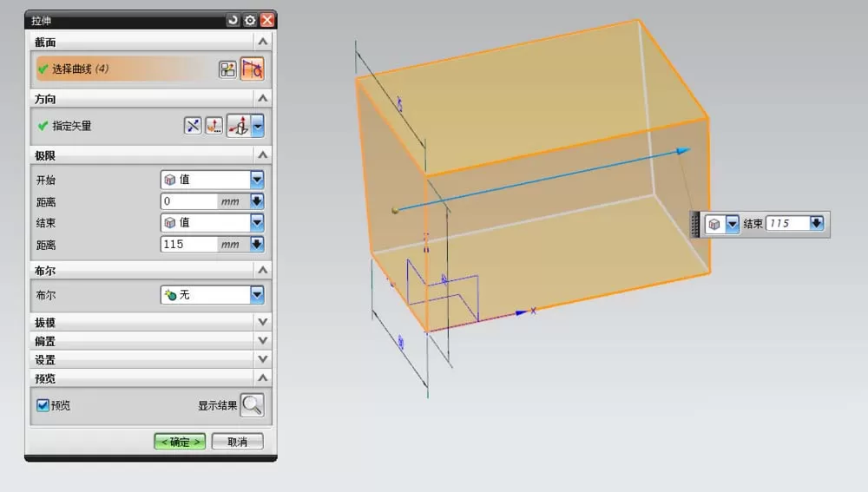The height and width of the screenshot is (492, 868).
Task: Open on-screen 结束 type dropdown arrow
Action: (732, 224)
